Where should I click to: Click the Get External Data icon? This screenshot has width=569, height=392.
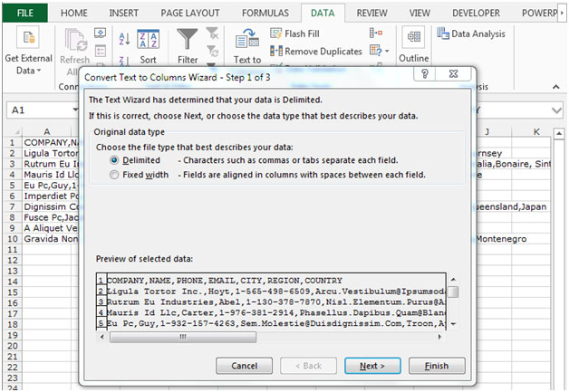(28, 38)
